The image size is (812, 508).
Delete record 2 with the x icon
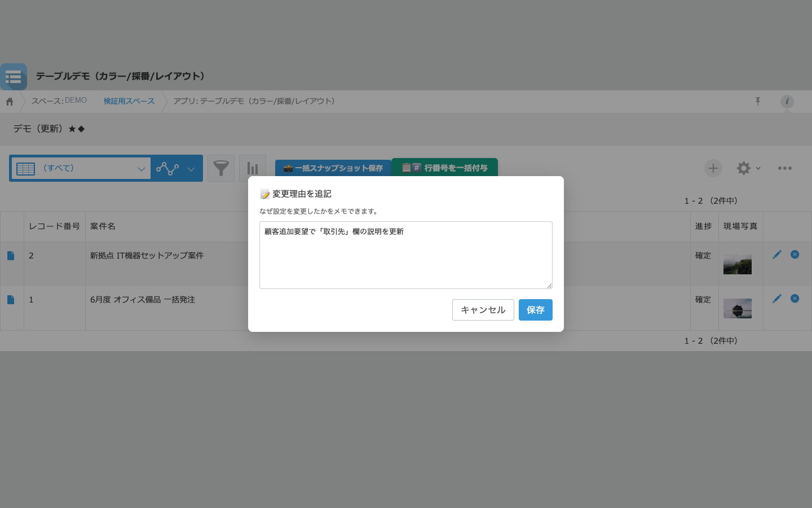(x=795, y=255)
